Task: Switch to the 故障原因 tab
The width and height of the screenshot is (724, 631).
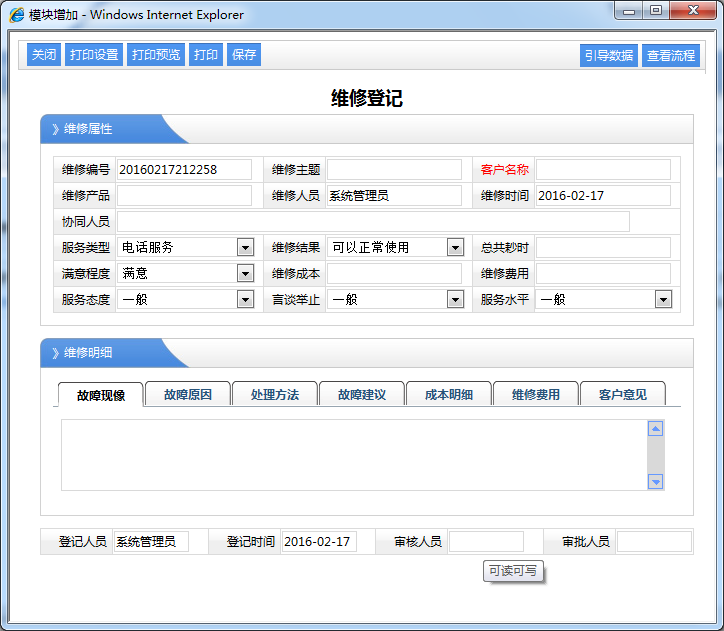Action: tap(187, 394)
